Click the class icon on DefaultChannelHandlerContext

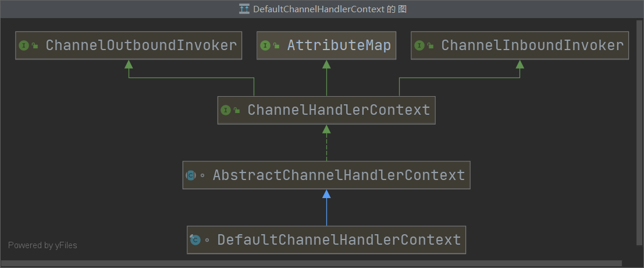[195, 239]
